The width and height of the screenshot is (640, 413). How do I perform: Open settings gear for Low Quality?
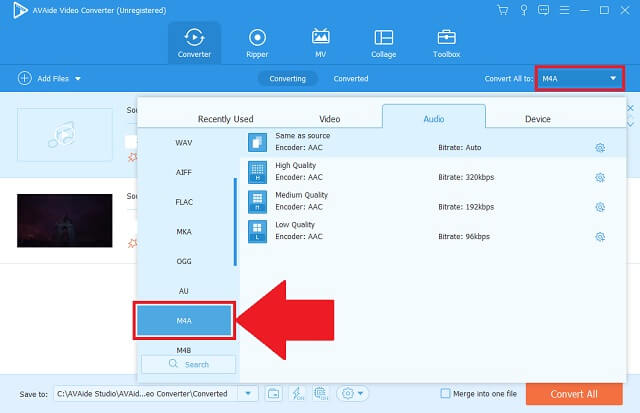click(600, 237)
